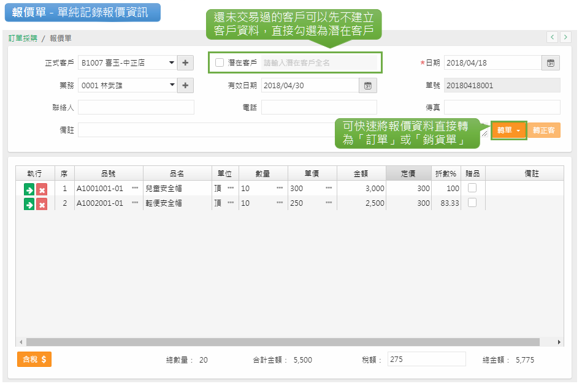This screenshot has width=582, height=392.
Task: Add new salesperson with plus beside 業務
Action: [185, 86]
